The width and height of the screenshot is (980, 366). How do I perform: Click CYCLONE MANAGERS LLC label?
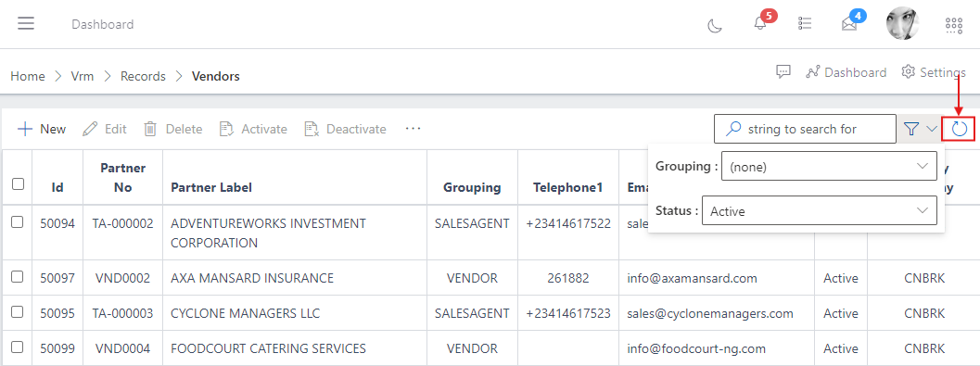click(246, 313)
